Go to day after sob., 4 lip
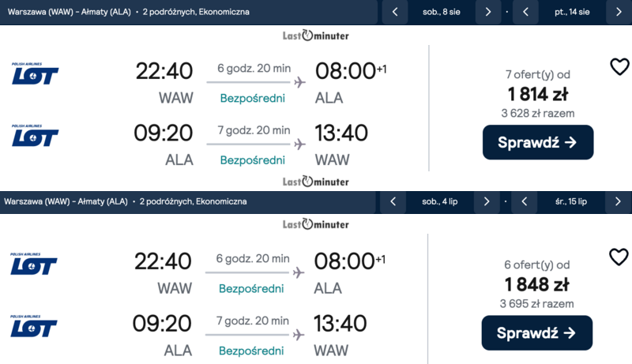Image resolution: width=632 pixels, height=364 pixels. (487, 201)
